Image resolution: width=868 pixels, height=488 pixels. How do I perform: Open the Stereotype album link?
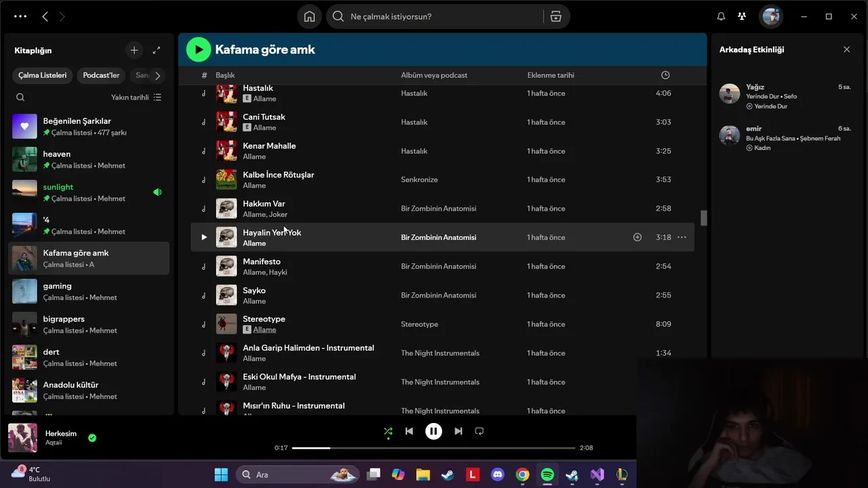pyautogui.click(x=419, y=324)
